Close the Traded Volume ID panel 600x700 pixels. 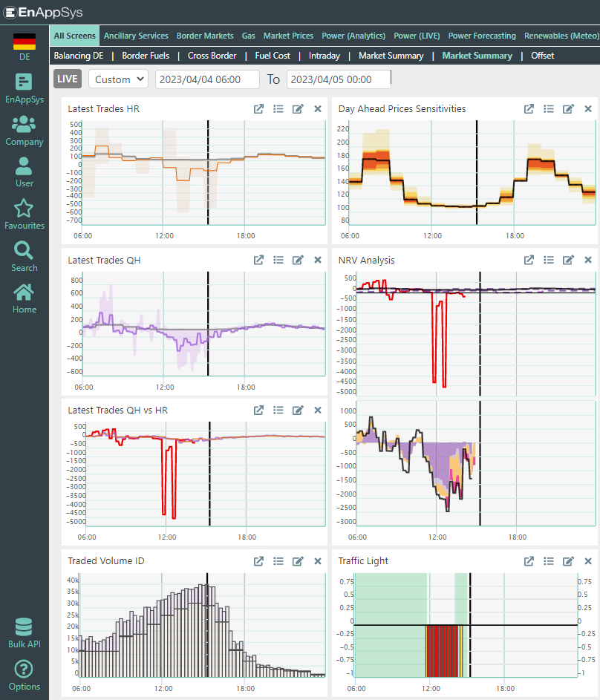click(317, 561)
